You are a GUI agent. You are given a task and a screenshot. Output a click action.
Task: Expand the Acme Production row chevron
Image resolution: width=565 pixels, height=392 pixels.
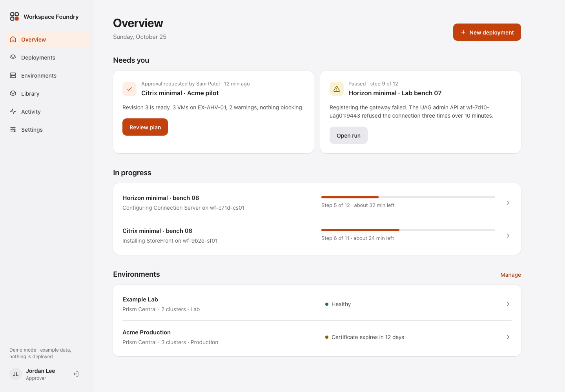pyautogui.click(x=508, y=337)
